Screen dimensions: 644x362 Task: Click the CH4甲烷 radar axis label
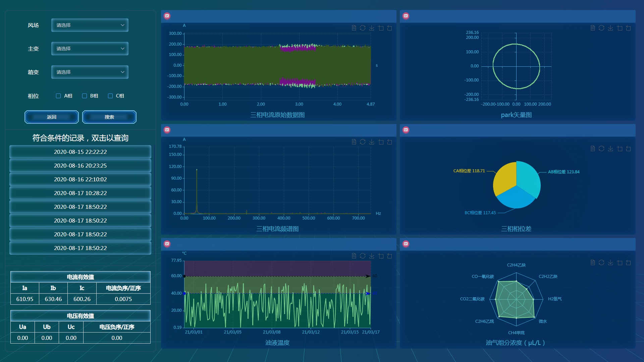tap(516, 333)
